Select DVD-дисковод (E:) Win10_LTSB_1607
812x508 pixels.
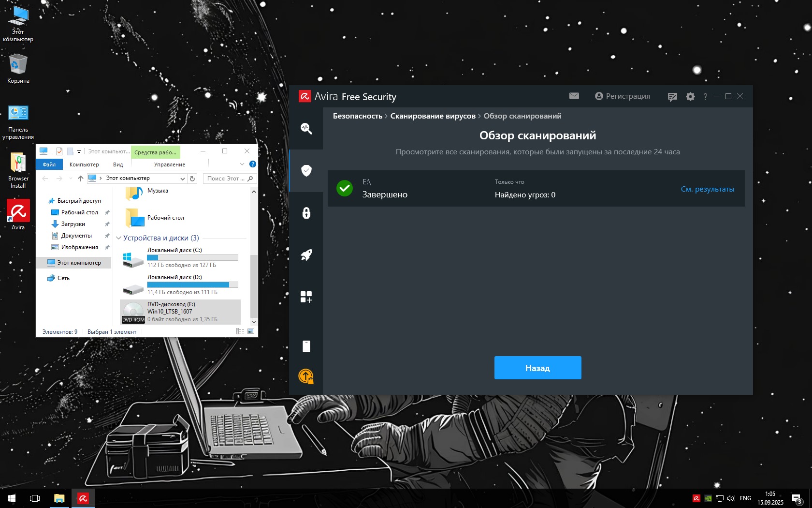click(x=180, y=312)
